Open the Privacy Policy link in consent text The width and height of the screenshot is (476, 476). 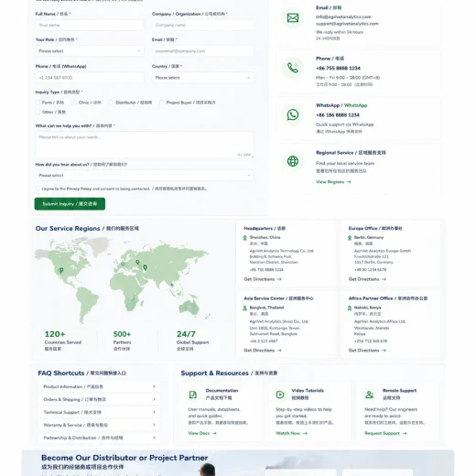(x=79, y=189)
